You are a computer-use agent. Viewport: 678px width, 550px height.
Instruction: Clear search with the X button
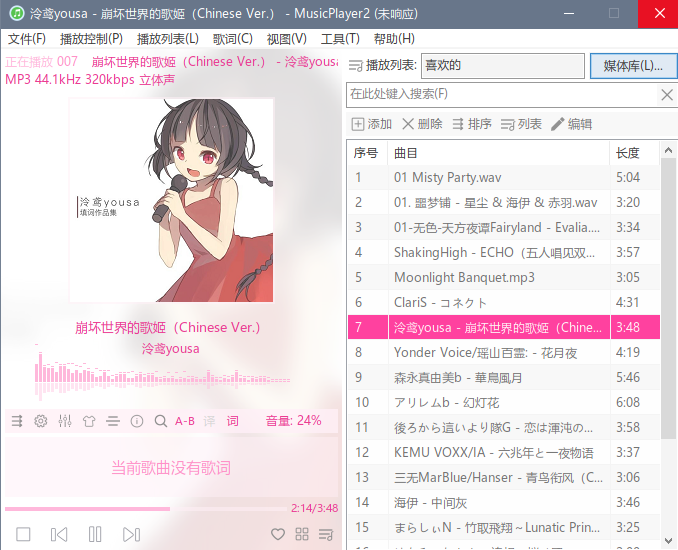[x=667, y=94]
